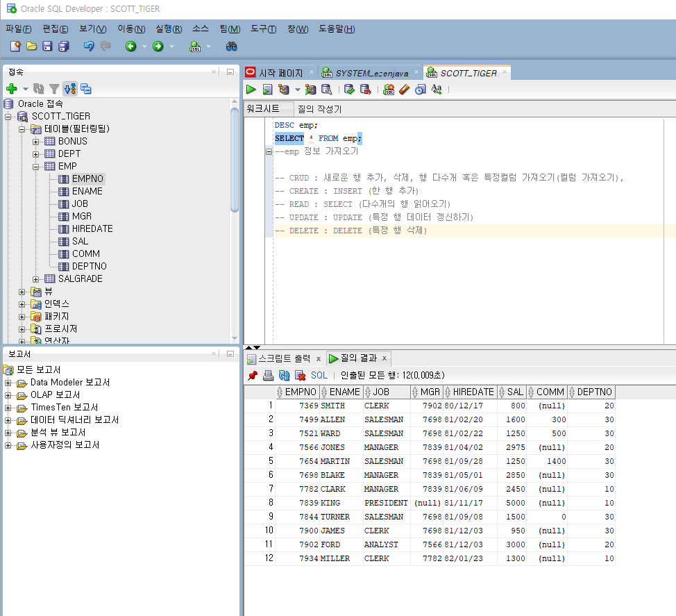This screenshot has height=616, width=676.
Task: Select the COMM column in EMP tree
Action: click(86, 253)
